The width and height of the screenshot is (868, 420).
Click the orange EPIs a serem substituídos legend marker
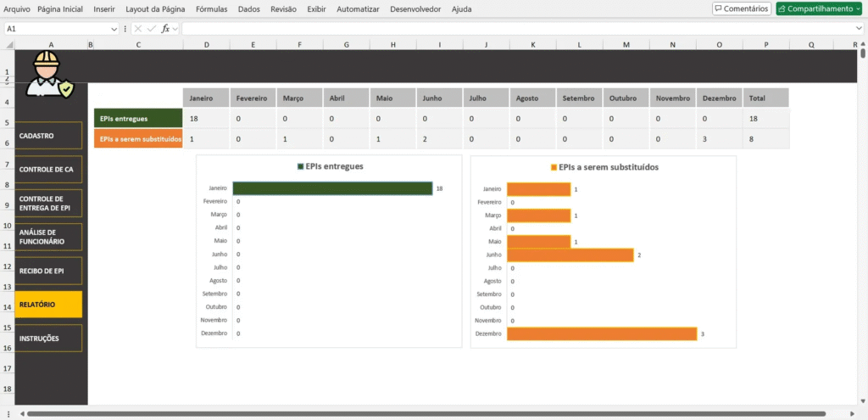coord(554,167)
